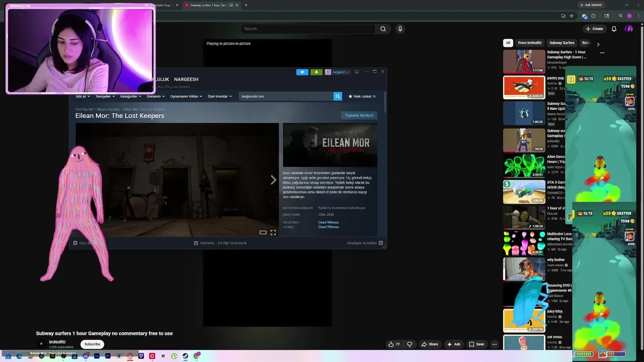Expand Özel Kısımlar dropdown
The width and height of the screenshot is (644, 362).
pyautogui.click(x=220, y=96)
